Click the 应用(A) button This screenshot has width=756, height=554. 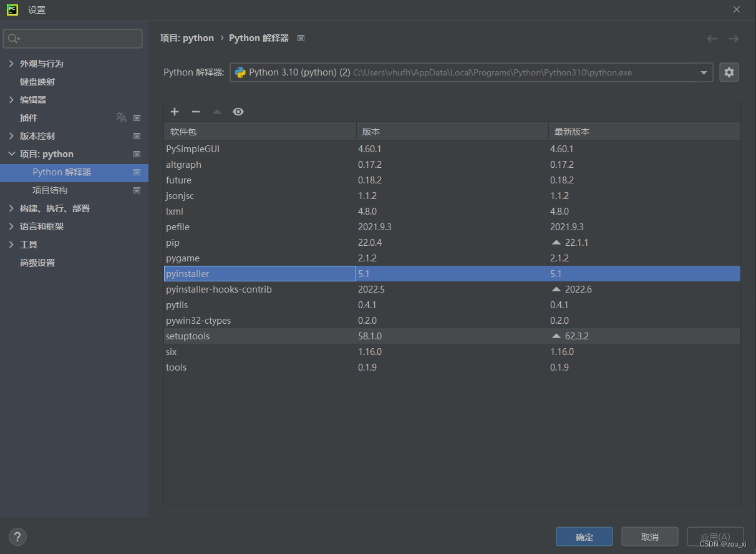(x=715, y=537)
